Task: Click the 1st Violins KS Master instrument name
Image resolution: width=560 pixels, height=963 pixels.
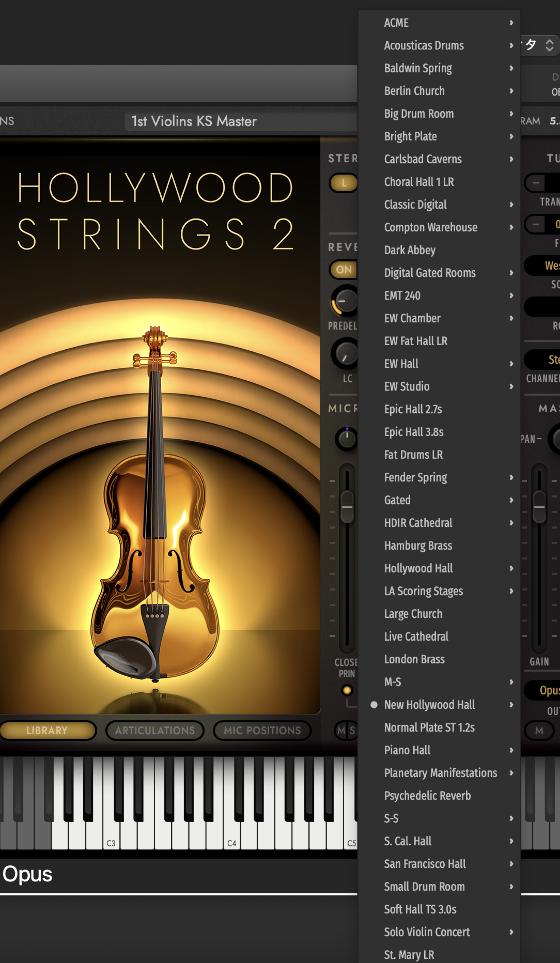Action: (194, 121)
